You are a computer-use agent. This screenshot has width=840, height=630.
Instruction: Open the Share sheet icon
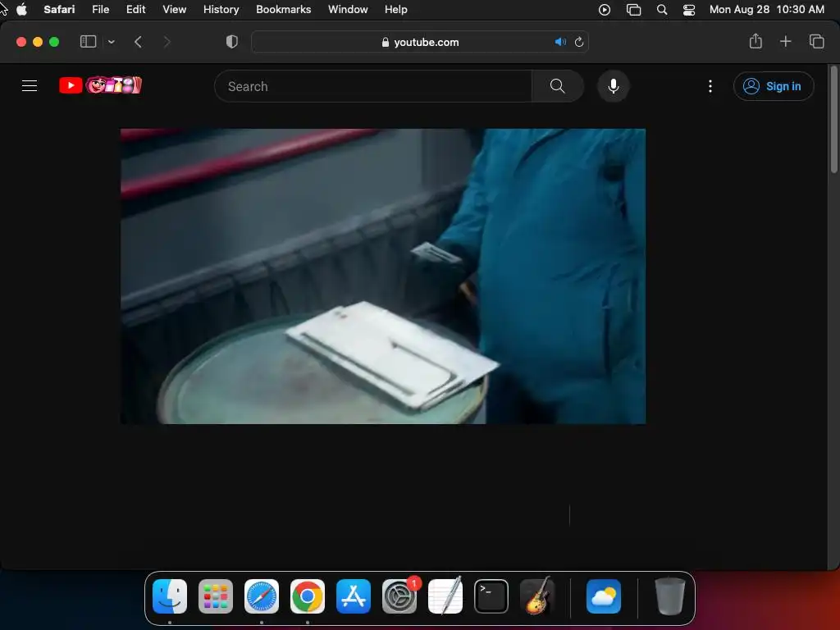756,41
